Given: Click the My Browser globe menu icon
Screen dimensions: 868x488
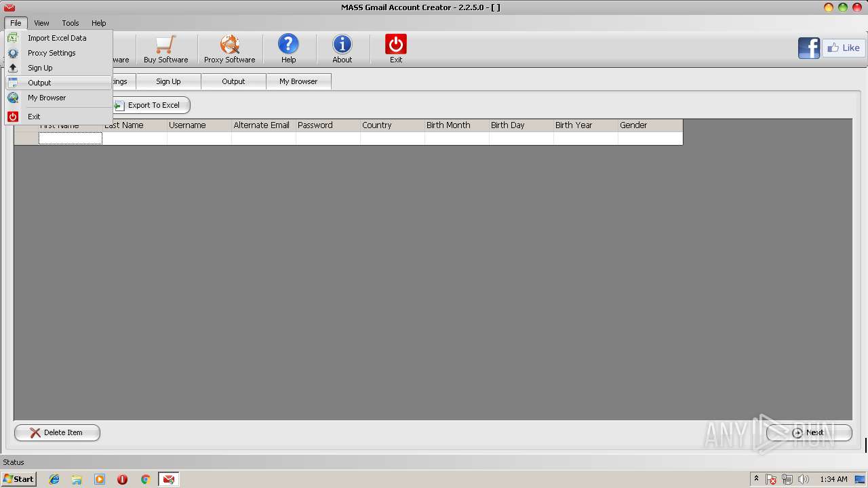Looking at the screenshot, I should click(13, 98).
